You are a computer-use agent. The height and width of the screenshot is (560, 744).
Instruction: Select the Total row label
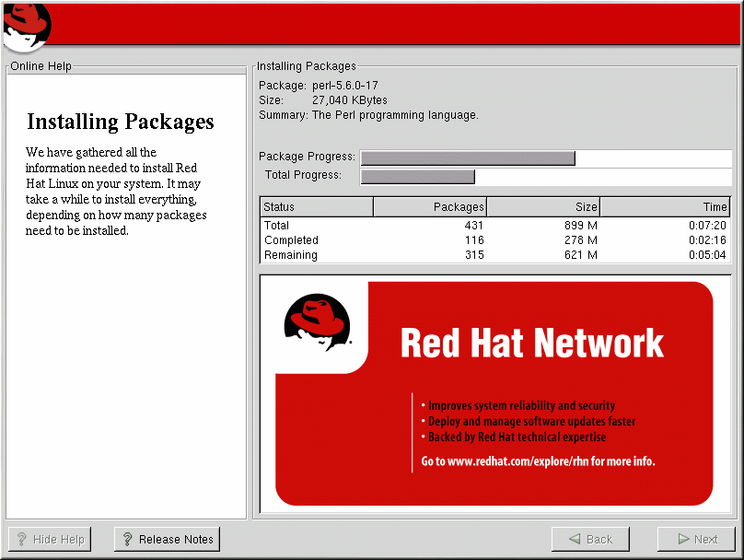click(x=276, y=226)
